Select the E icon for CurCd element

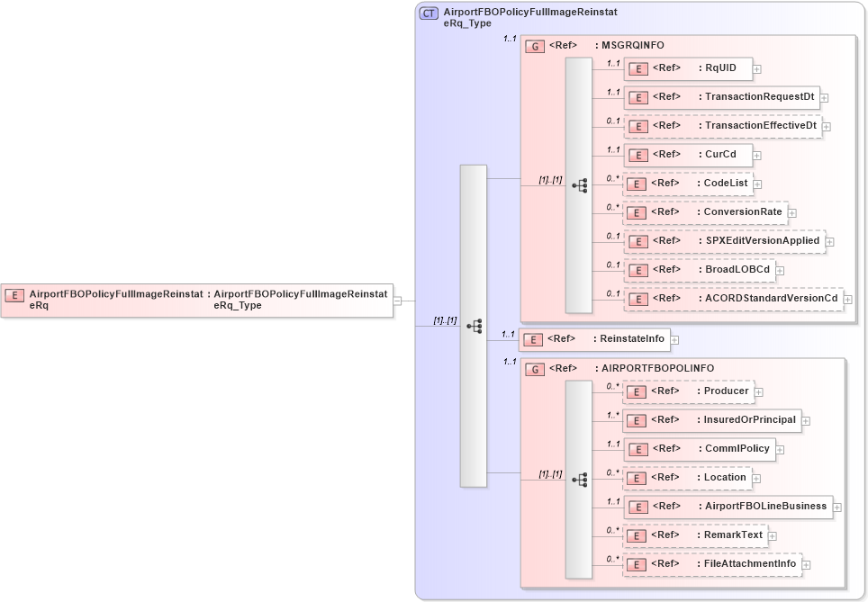coord(637,155)
